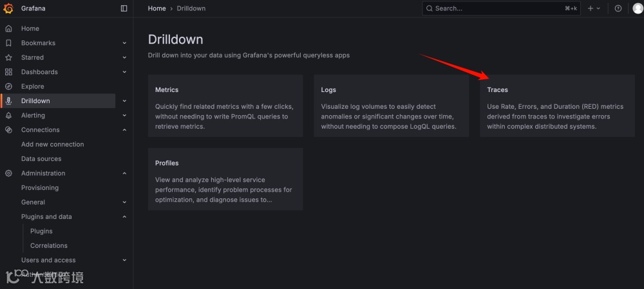Expand the Users and access chevron
This screenshot has width=644, height=289.
(124, 260)
